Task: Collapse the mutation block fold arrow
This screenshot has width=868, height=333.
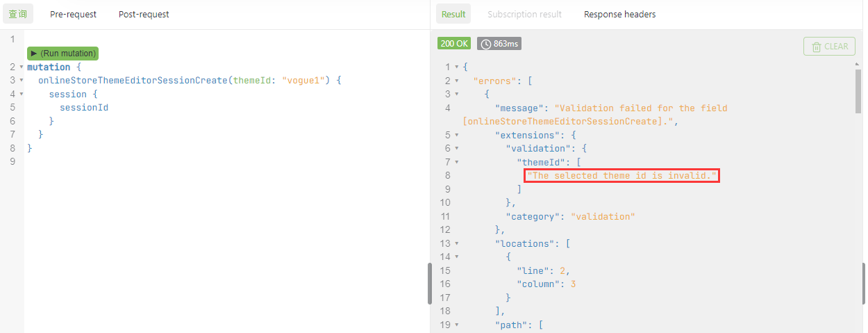Action: (21, 67)
